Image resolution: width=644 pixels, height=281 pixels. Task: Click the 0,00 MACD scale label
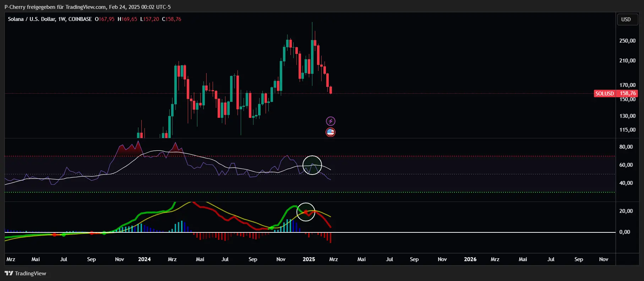click(x=624, y=232)
